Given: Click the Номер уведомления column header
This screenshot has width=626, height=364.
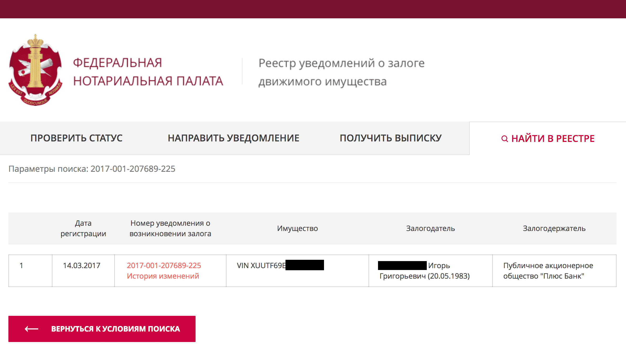Looking at the screenshot, I should 170,228.
